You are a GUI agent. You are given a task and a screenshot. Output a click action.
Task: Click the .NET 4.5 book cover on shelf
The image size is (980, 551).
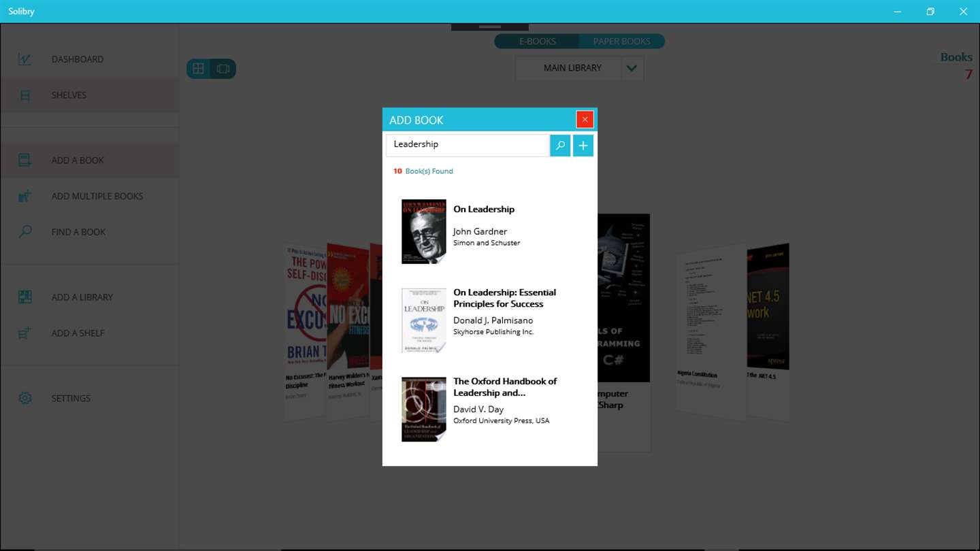(768, 307)
